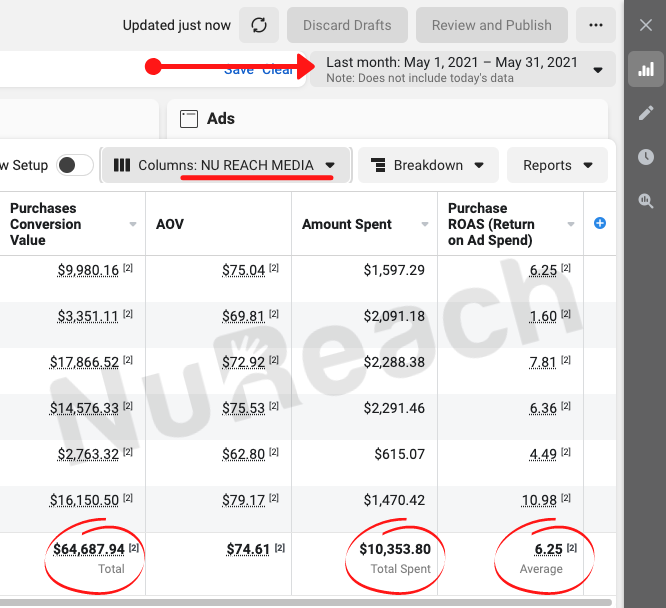The width and height of the screenshot is (666, 608).
Task: Open the Last month date range picker
Action: 462,69
